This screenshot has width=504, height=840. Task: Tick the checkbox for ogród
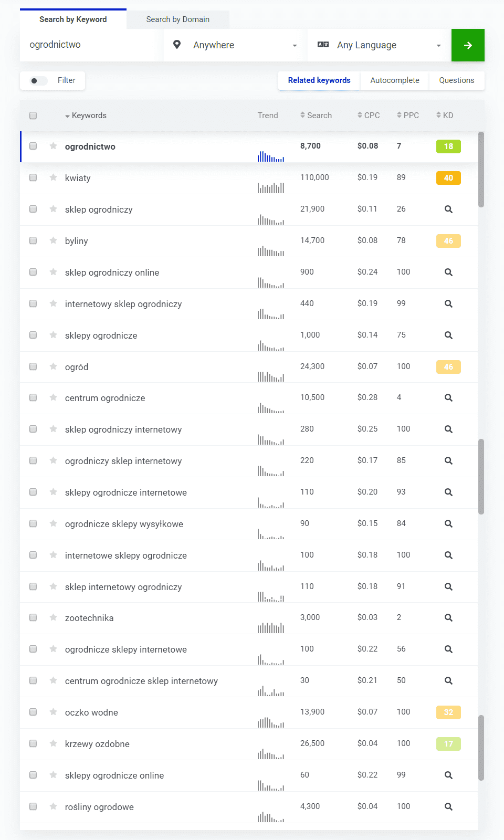click(33, 366)
